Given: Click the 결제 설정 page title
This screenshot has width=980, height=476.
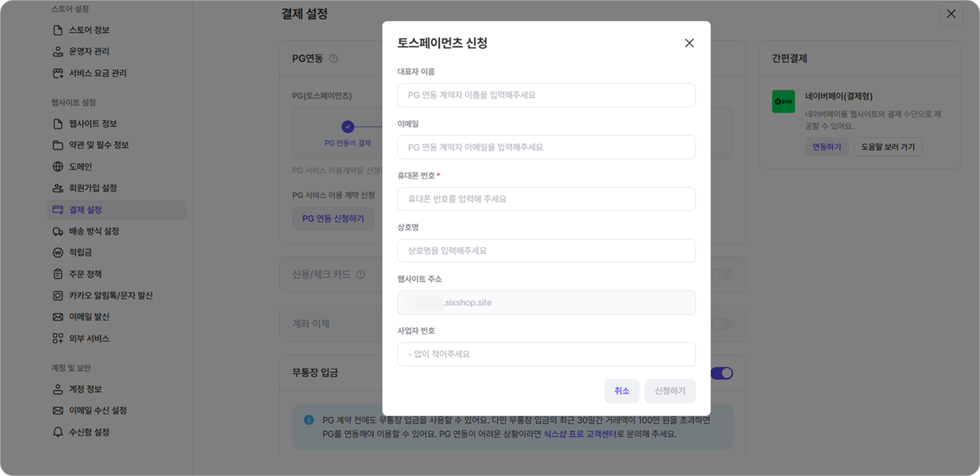Looking at the screenshot, I should pyautogui.click(x=304, y=14).
